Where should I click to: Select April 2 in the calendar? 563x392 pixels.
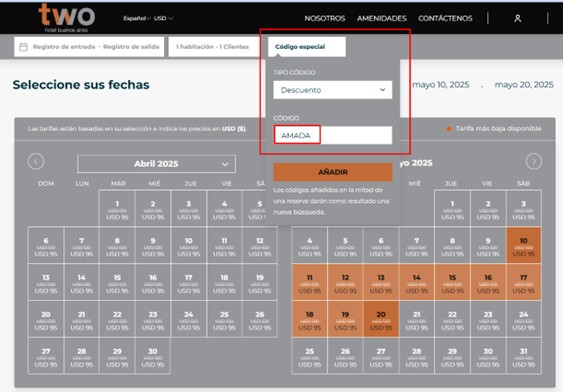[x=153, y=209]
